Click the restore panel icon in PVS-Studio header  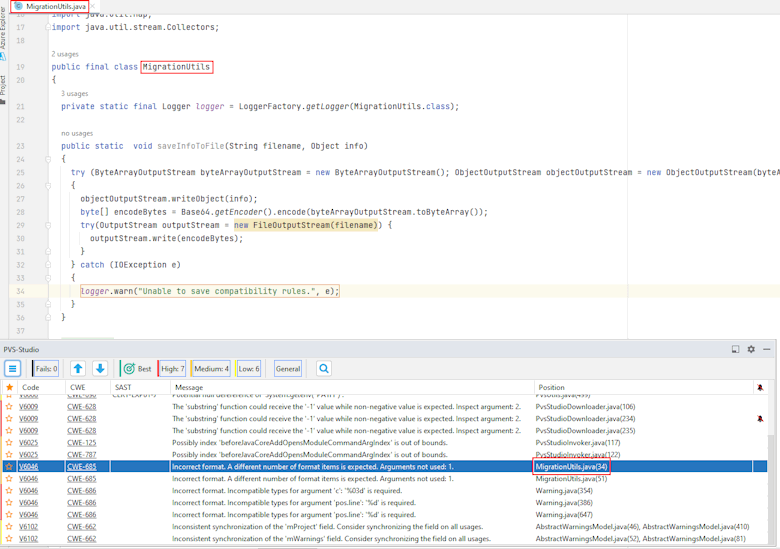(x=736, y=349)
